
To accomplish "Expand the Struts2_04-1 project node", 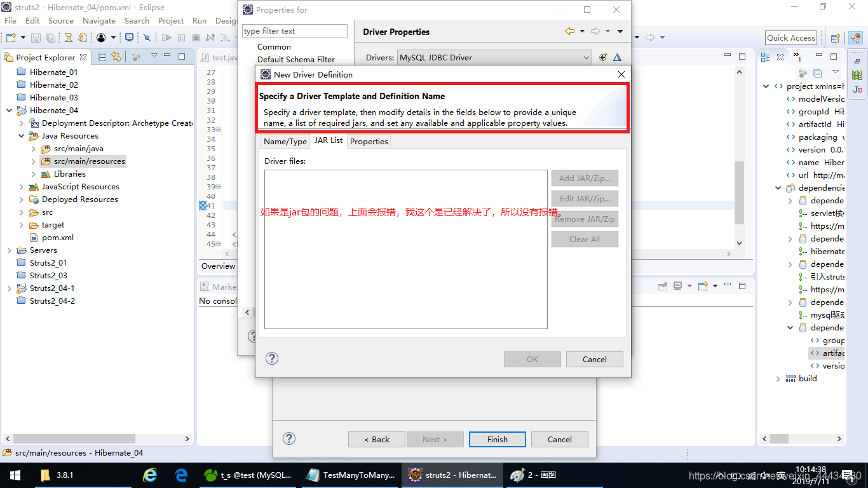I will (x=9, y=288).
